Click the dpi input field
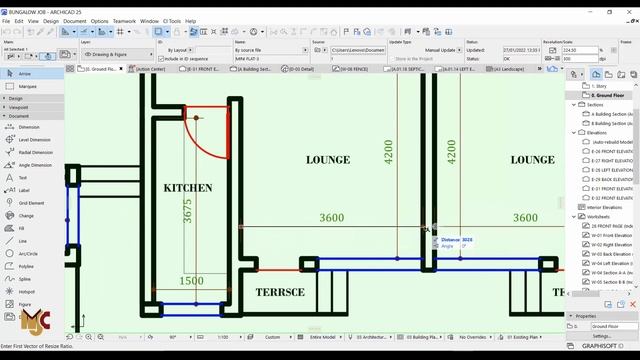 pos(580,59)
